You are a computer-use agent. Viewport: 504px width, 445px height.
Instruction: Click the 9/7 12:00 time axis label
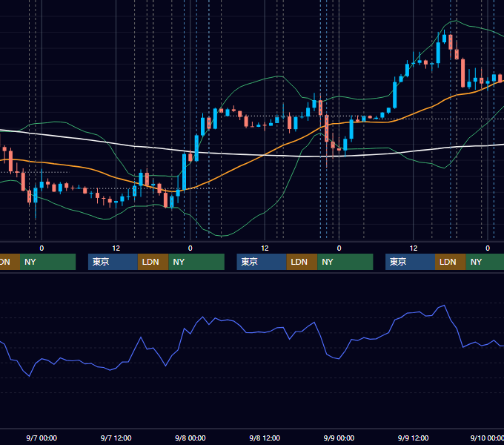click(116, 438)
